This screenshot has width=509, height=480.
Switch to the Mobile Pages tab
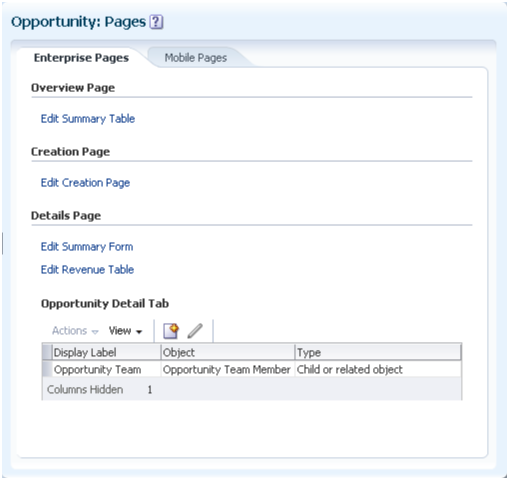(196, 58)
